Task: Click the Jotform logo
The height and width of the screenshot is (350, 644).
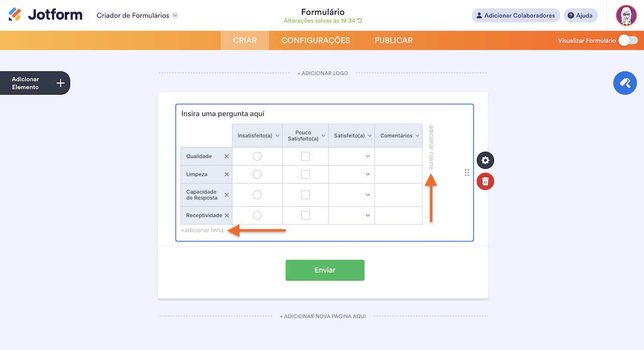Action: point(46,15)
